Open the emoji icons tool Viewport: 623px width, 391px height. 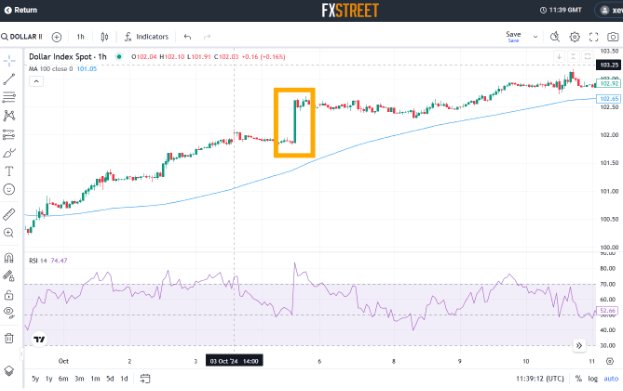pos(9,190)
